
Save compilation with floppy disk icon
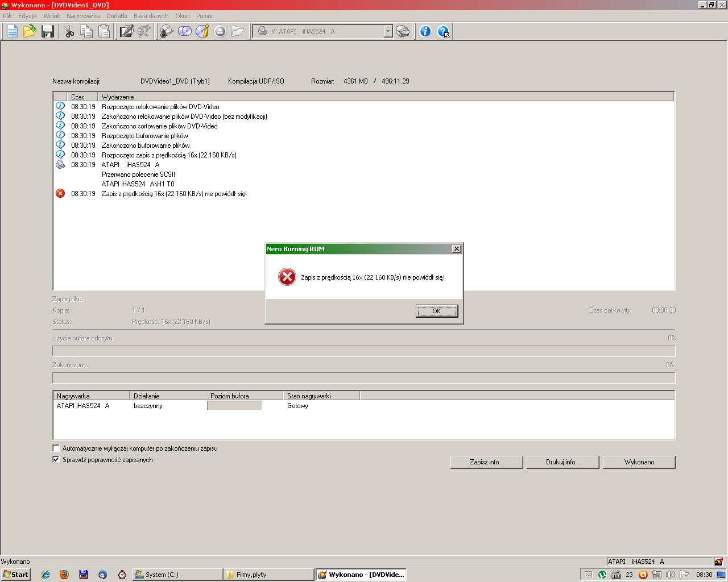(x=48, y=31)
